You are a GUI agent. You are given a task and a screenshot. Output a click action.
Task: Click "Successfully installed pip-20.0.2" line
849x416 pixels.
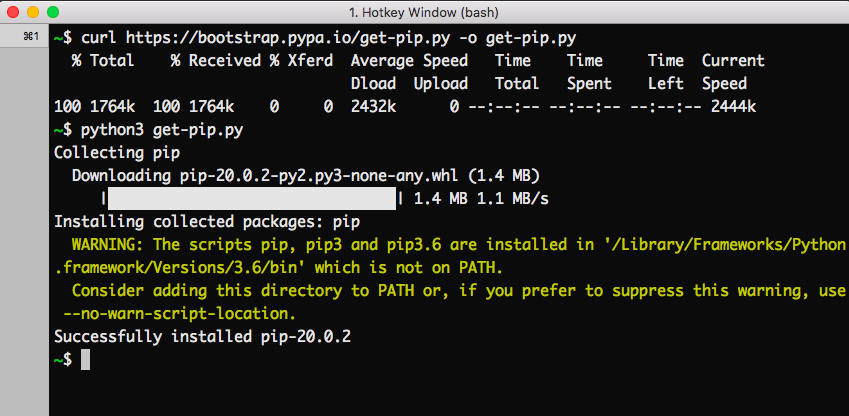click(x=202, y=337)
